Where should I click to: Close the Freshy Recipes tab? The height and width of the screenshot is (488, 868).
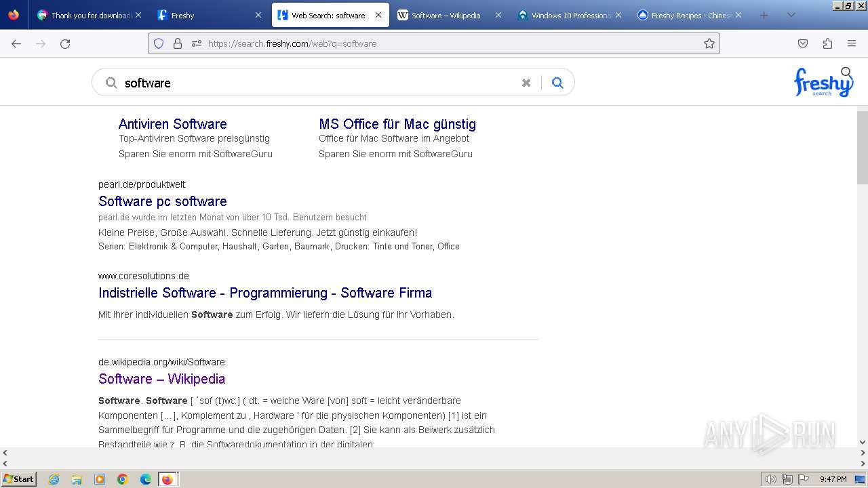click(x=738, y=15)
